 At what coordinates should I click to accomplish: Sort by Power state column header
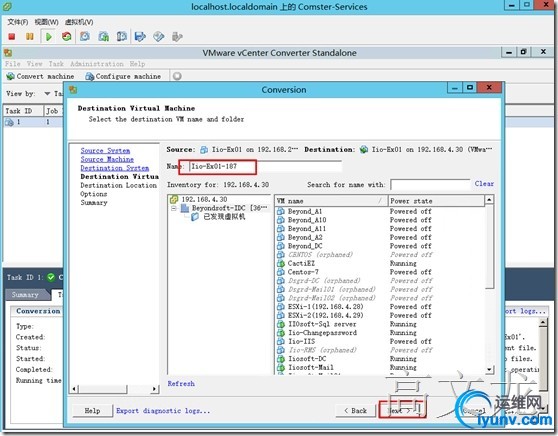[436, 201]
